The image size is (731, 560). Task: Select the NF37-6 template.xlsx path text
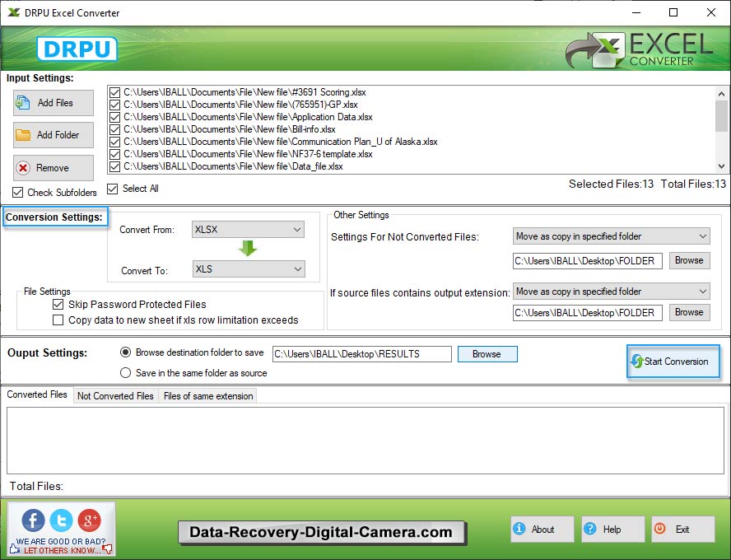248,154
